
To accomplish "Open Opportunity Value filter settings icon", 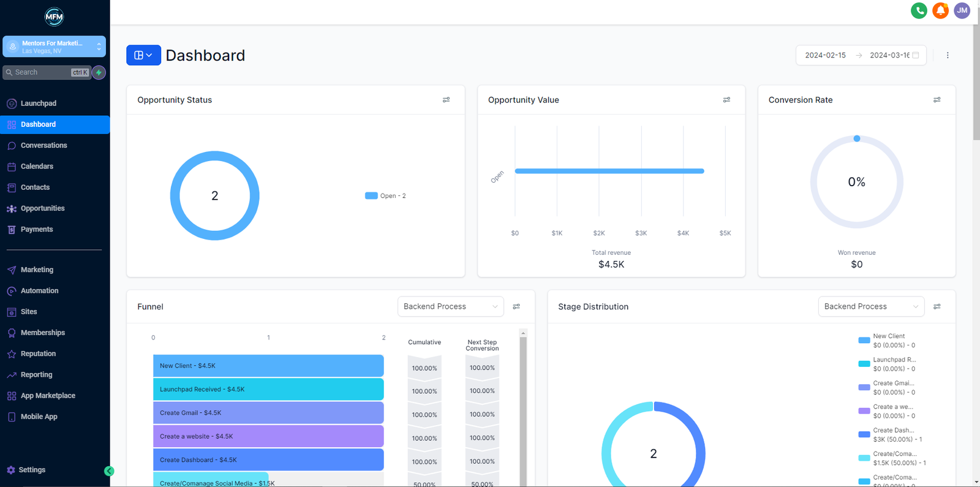I will 726,100.
